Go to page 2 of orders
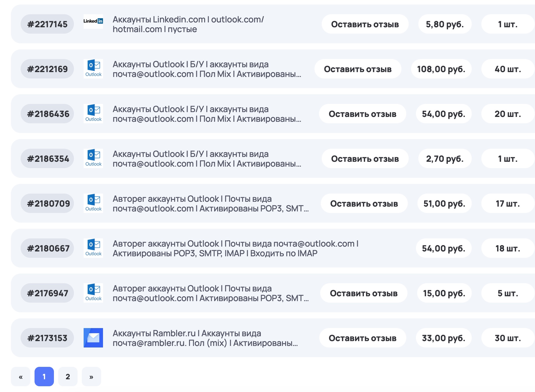535x392 pixels. (x=68, y=377)
